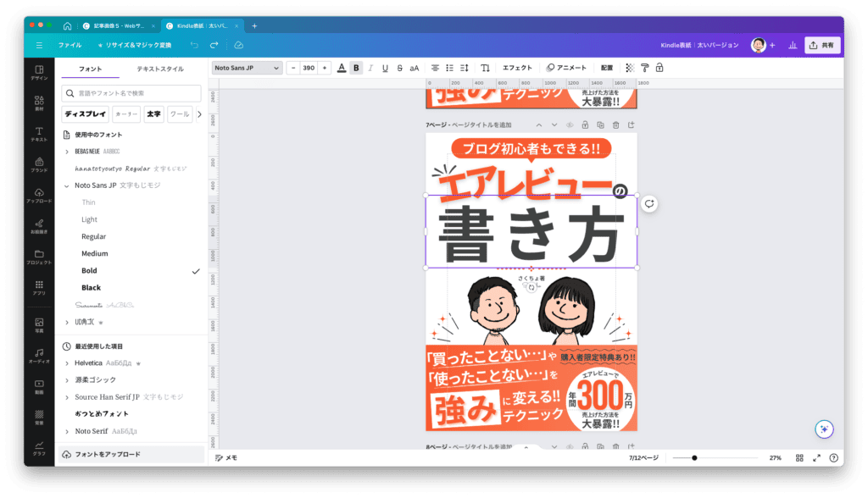Click the cloud save status icon
This screenshot has width=868, height=498.
(238, 45)
